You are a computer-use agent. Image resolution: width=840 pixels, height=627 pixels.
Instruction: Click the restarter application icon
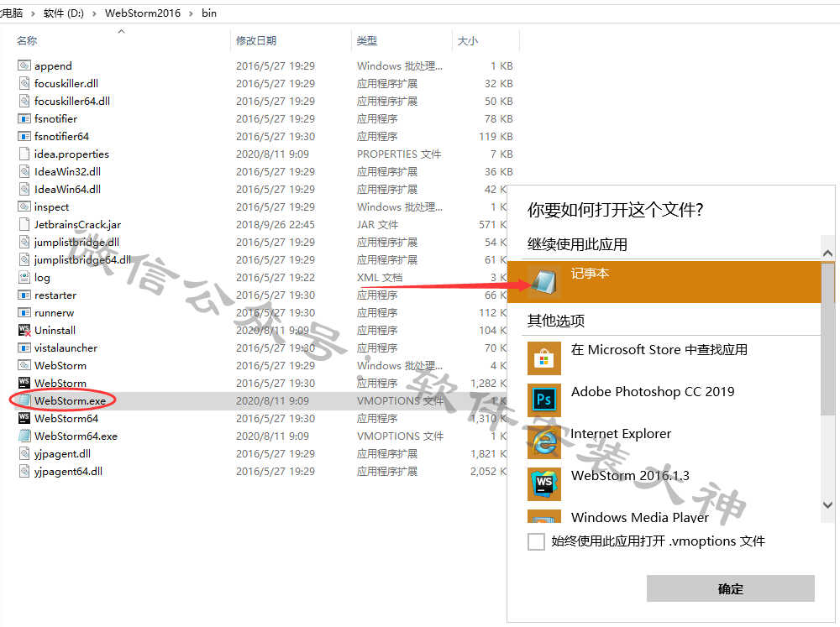click(x=24, y=295)
